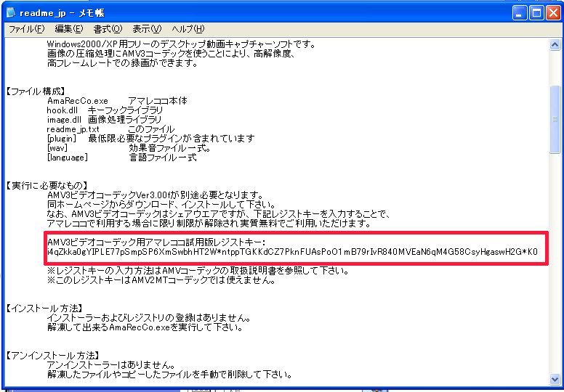Screen dimensions: 564x392
Task: Click the line 画像の圧縮処理にAMV3コーデック
Action: pos(172,54)
